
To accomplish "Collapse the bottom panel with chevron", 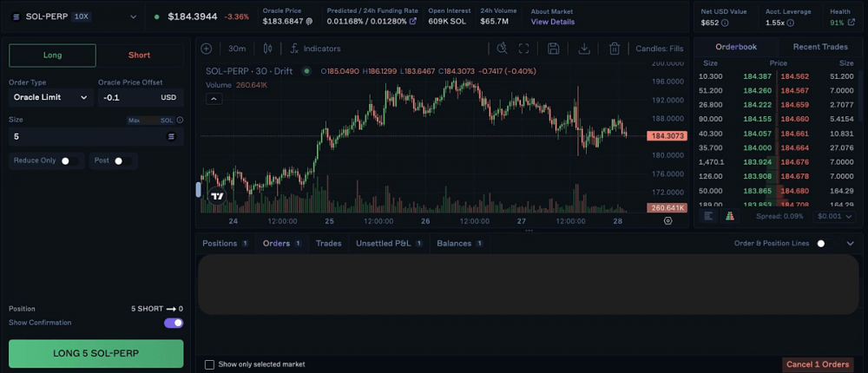I will [851, 244].
